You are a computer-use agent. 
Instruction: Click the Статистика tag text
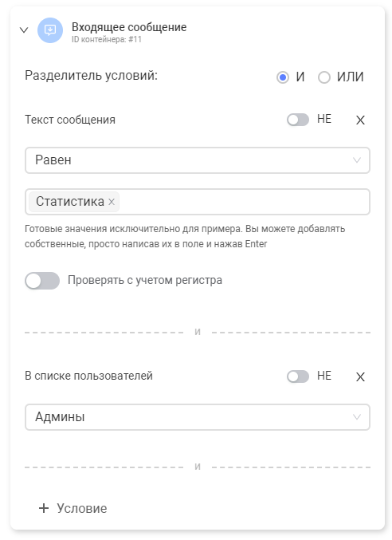70,202
